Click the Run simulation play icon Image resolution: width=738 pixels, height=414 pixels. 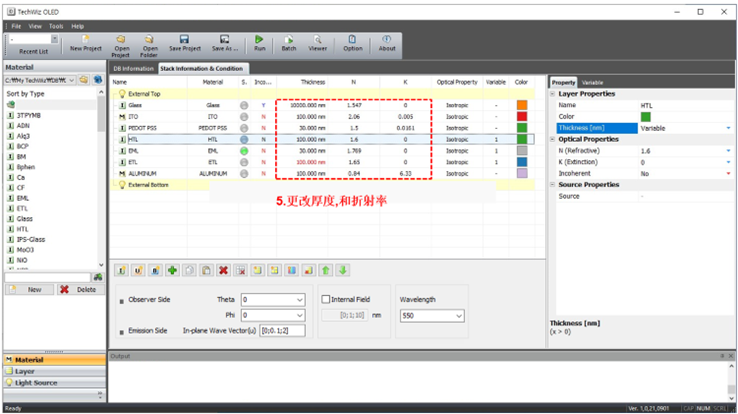click(x=259, y=40)
